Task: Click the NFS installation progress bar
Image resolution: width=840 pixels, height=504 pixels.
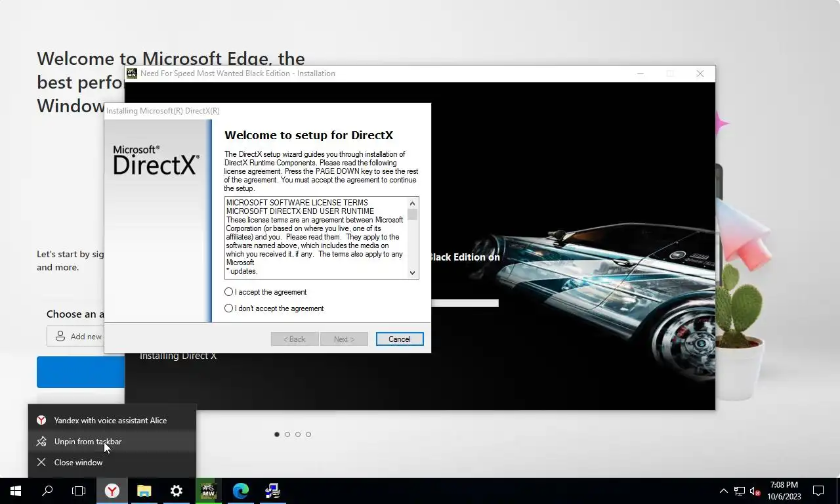Action: tap(465, 303)
